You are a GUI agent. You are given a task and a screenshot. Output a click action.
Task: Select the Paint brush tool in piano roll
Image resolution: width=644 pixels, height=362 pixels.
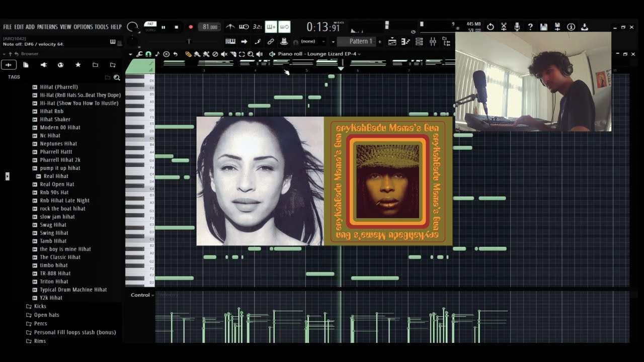(197, 54)
